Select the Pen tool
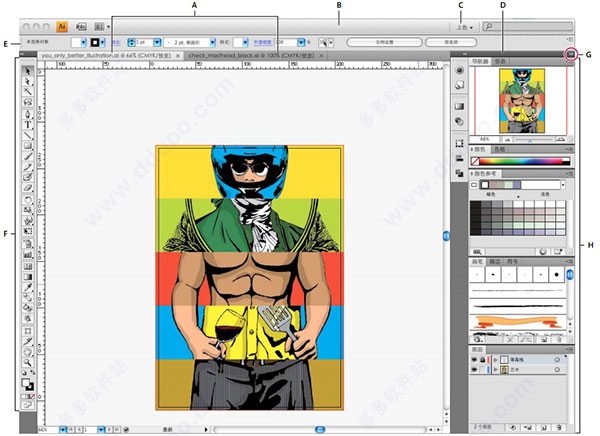This screenshot has width=600, height=436. [x=28, y=114]
